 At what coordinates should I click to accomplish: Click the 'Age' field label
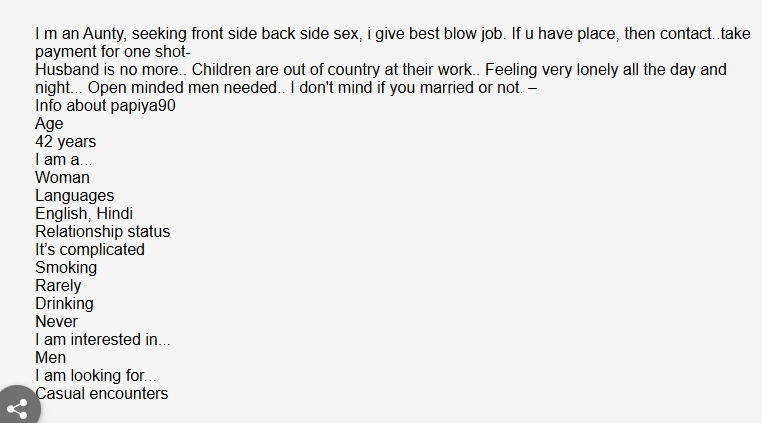point(49,123)
